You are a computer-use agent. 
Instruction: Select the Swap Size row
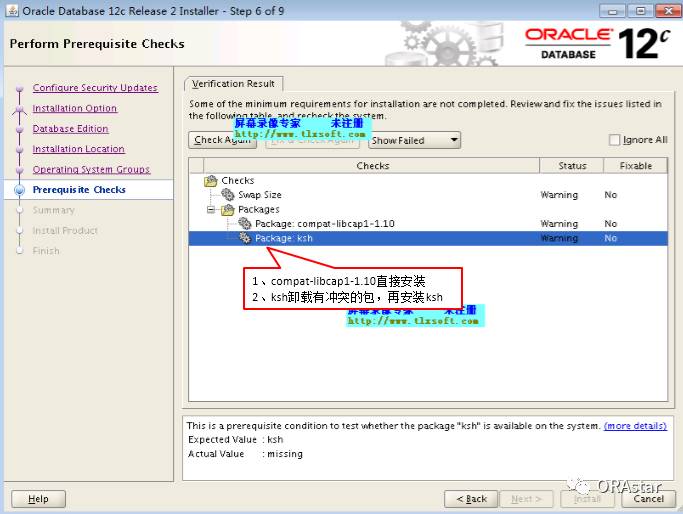[428, 195]
